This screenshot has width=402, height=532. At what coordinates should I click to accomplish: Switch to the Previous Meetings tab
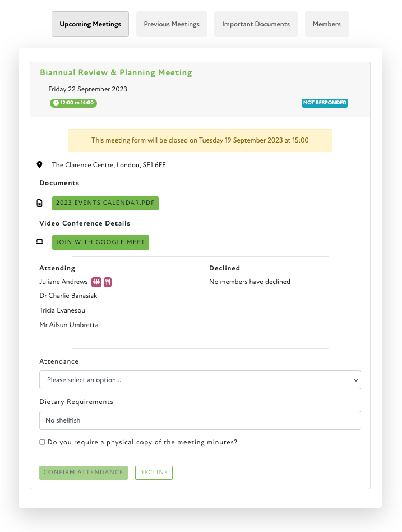click(x=172, y=24)
